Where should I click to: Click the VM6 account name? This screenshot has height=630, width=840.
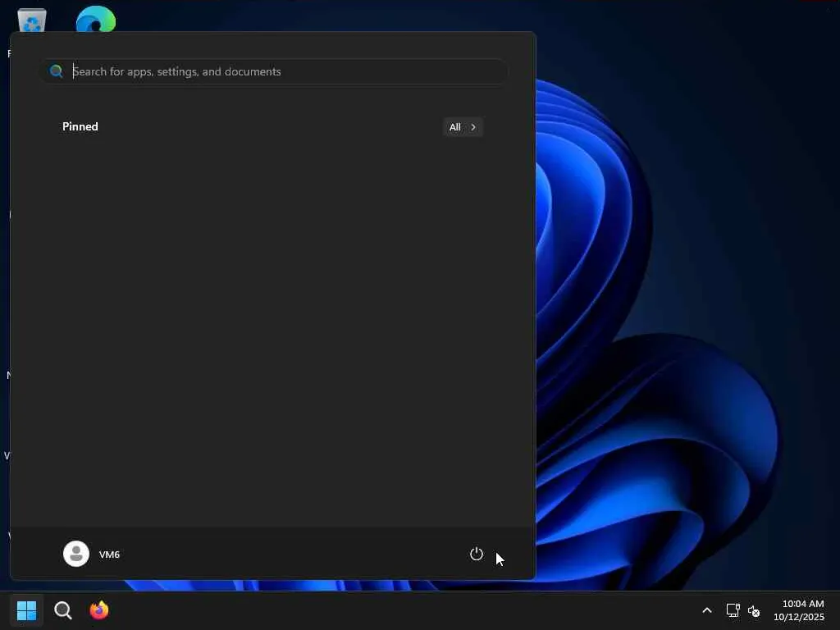click(x=109, y=555)
